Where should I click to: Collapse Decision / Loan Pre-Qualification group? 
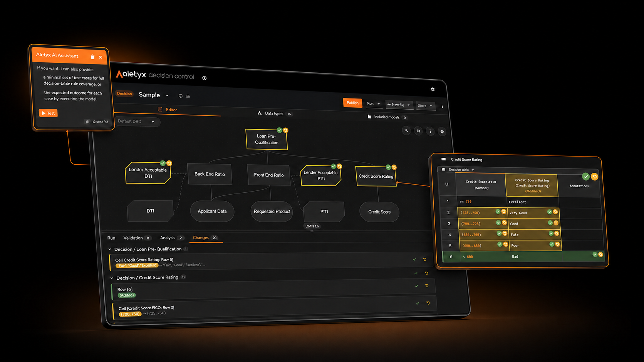pyautogui.click(x=110, y=249)
